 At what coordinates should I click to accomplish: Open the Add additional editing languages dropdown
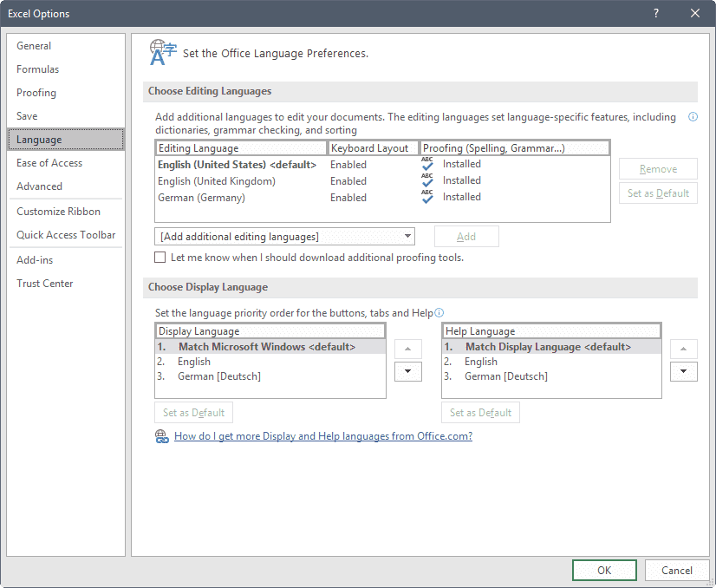[408, 236]
